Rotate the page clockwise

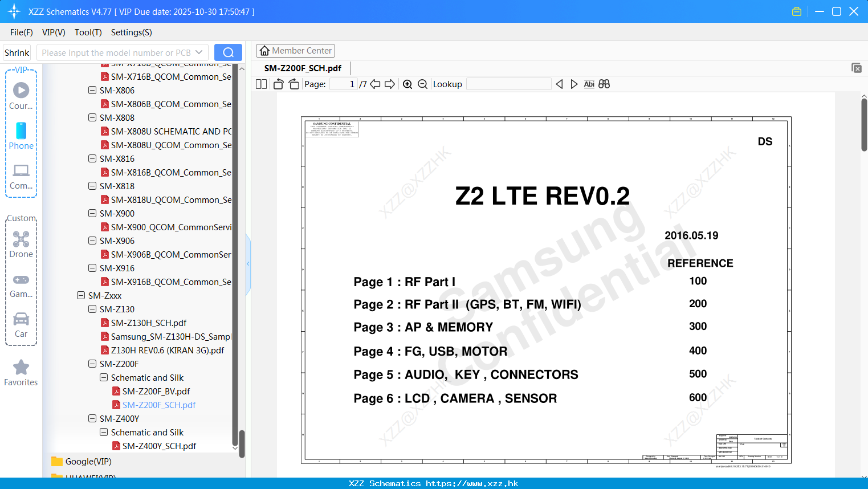(x=294, y=84)
